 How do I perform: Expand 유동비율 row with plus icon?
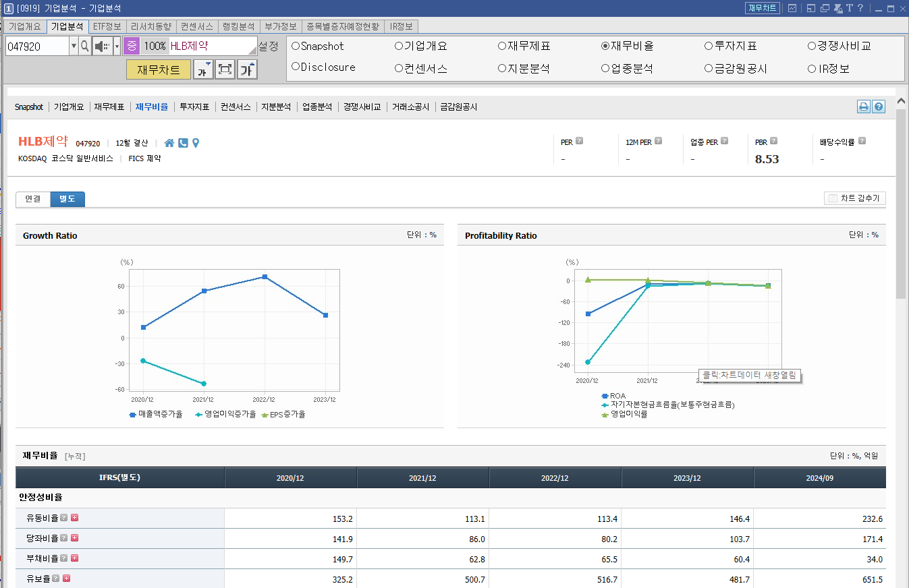74,518
